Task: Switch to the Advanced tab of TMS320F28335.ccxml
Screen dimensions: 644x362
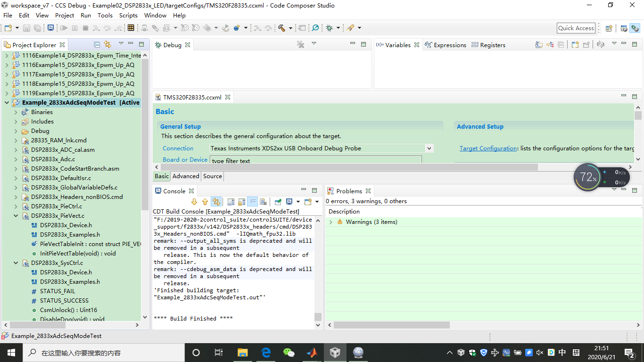Action: [185, 176]
